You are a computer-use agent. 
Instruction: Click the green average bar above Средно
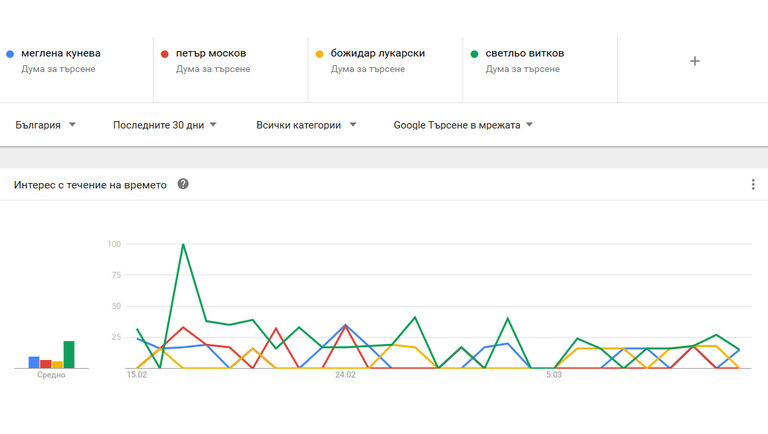coord(69,355)
